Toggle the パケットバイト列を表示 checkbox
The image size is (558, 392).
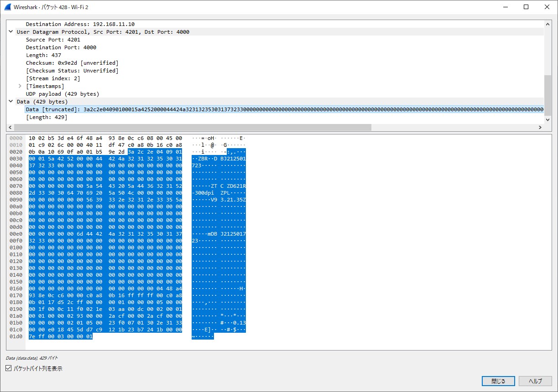click(x=9, y=368)
